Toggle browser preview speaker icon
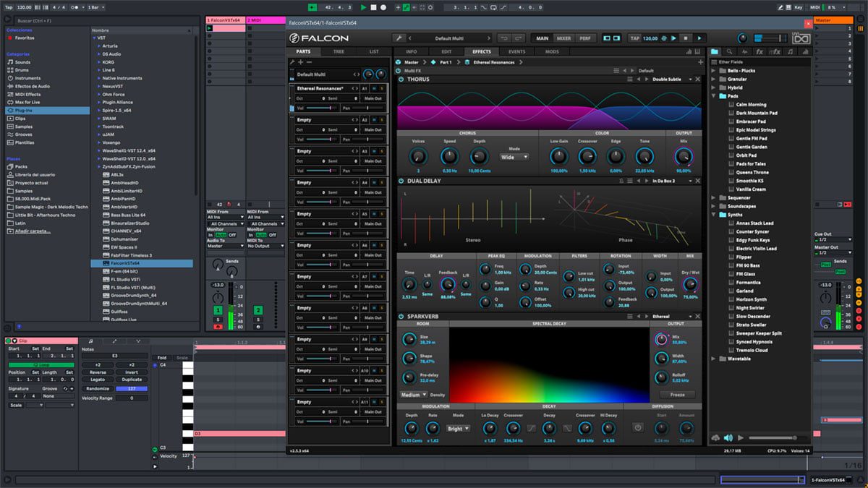This screenshot has height=488, width=868. [x=728, y=437]
